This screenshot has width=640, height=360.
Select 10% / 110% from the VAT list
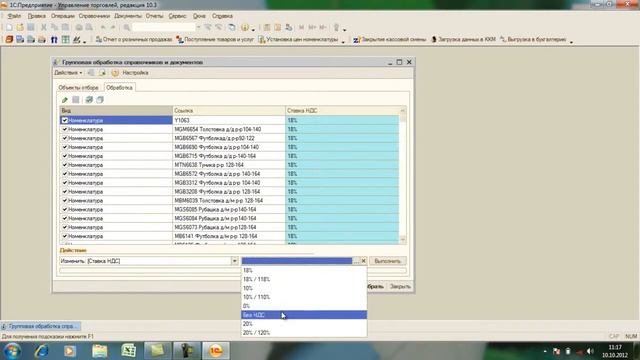(x=304, y=297)
